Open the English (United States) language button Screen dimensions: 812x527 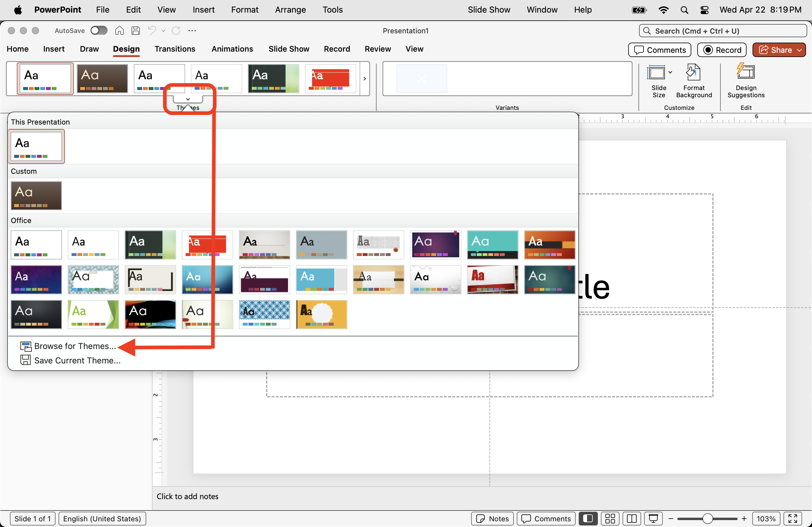coord(102,519)
